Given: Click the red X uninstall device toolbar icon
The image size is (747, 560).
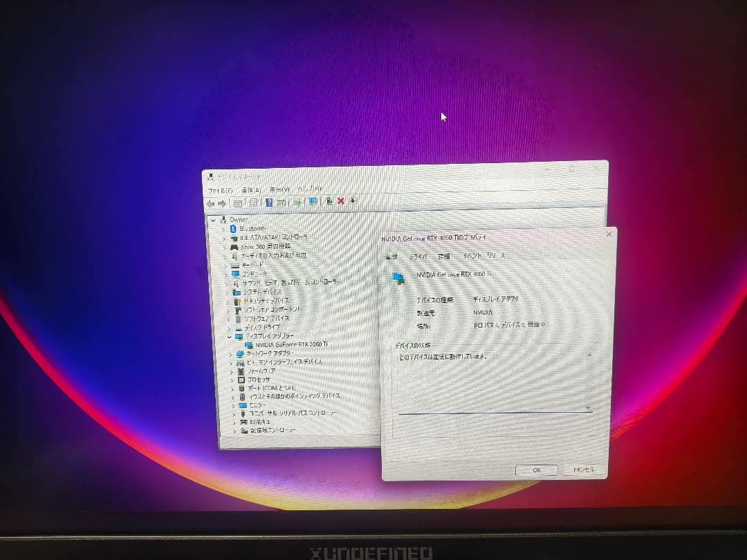Looking at the screenshot, I should click(x=340, y=201).
